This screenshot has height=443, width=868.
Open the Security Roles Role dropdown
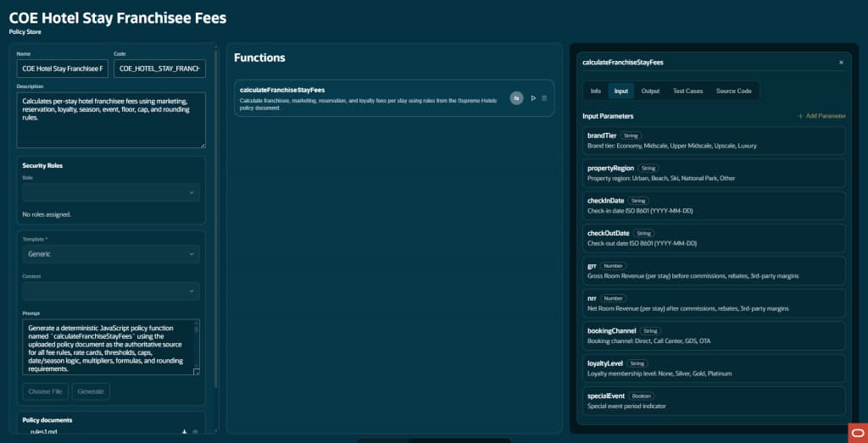tap(111, 192)
